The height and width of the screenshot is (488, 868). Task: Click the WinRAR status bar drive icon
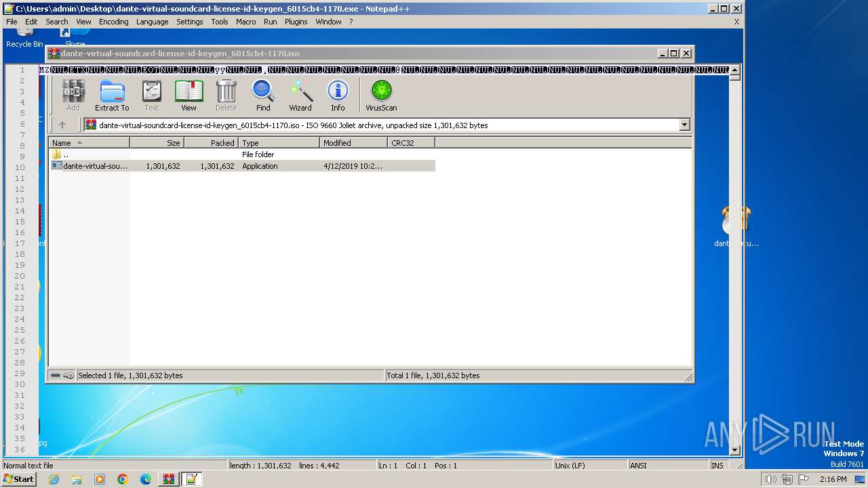(x=56, y=375)
